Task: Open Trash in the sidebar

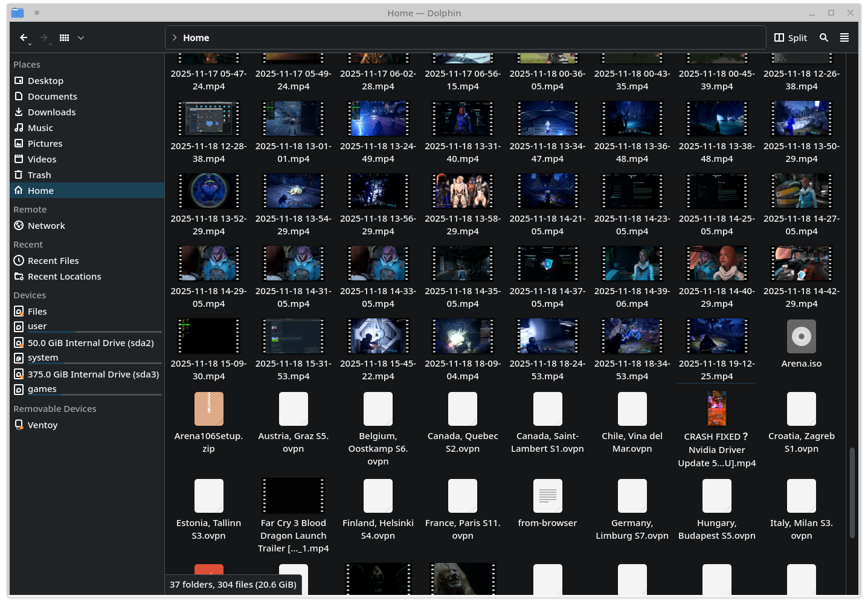Action: (87, 175)
